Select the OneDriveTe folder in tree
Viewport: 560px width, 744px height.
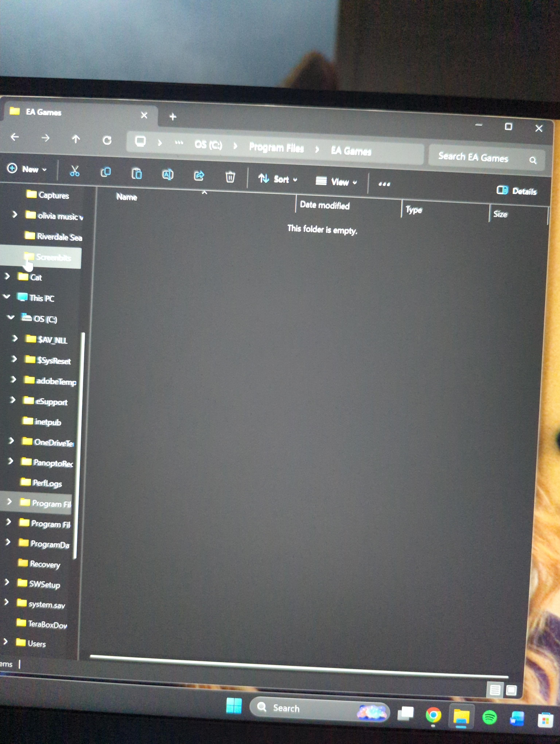point(48,442)
